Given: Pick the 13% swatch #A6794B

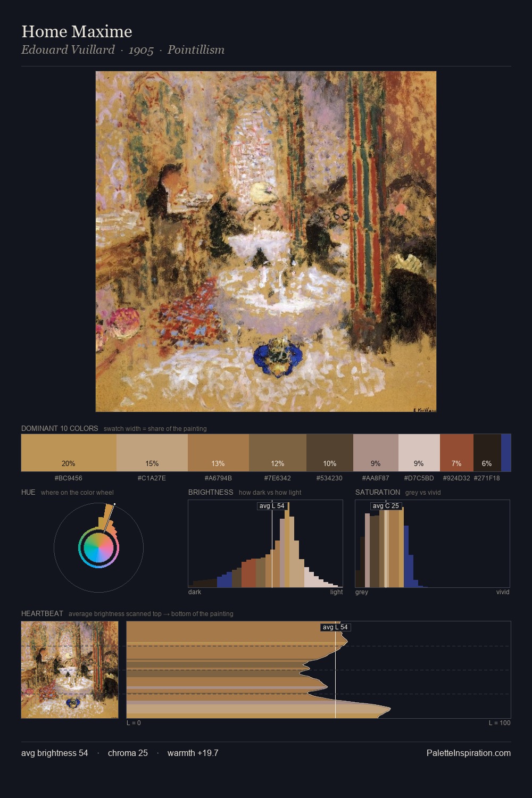Looking at the screenshot, I should [x=218, y=453].
